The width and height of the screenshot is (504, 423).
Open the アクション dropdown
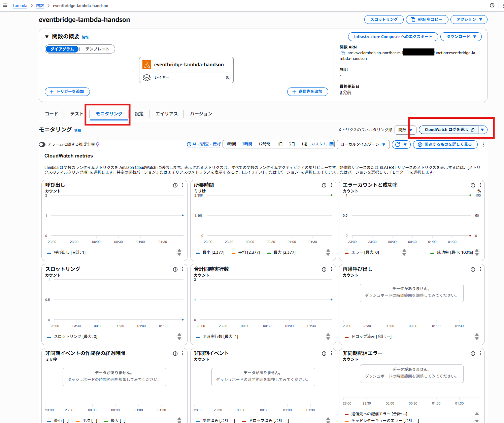point(469,20)
